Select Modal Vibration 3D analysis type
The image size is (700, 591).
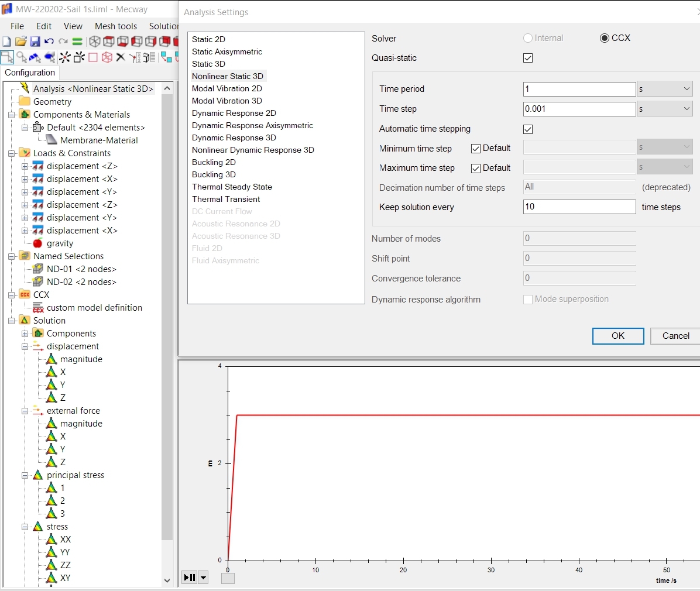pos(227,101)
